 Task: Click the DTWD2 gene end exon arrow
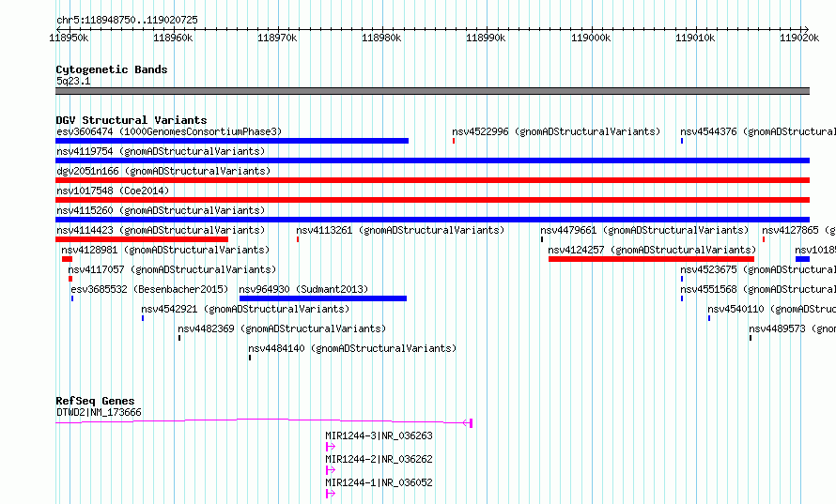click(x=468, y=423)
